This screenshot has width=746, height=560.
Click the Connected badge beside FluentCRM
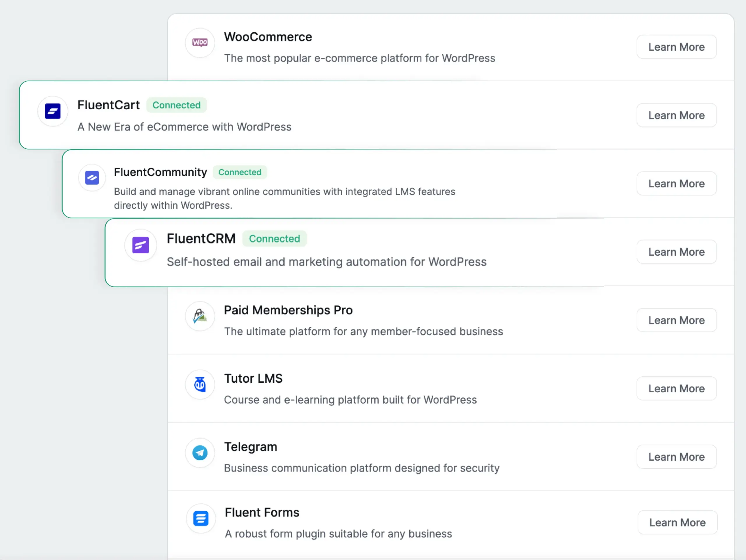(275, 239)
